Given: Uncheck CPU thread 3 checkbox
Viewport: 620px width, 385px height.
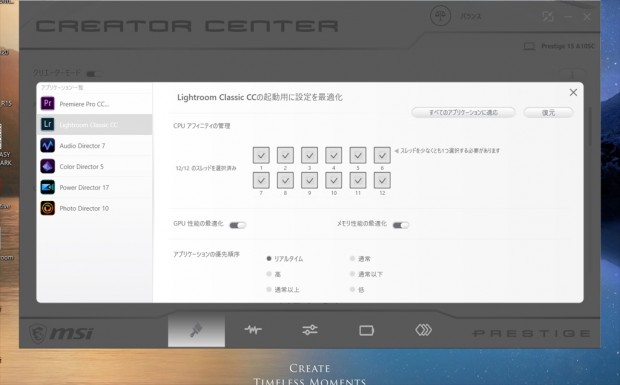Looking at the screenshot, I should pos(310,155).
